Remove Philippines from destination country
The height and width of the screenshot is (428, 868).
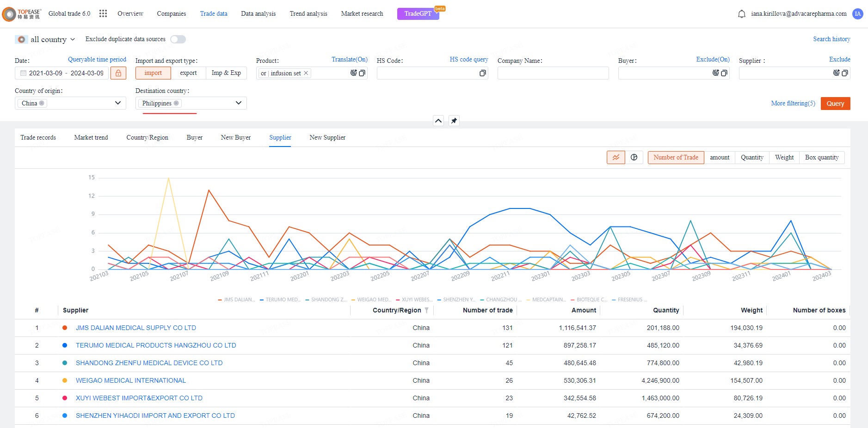176,103
